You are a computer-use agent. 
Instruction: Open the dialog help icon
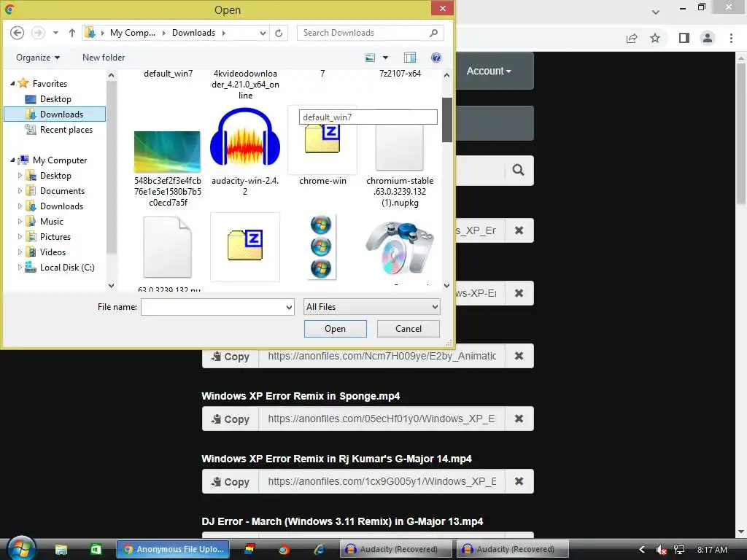click(436, 58)
